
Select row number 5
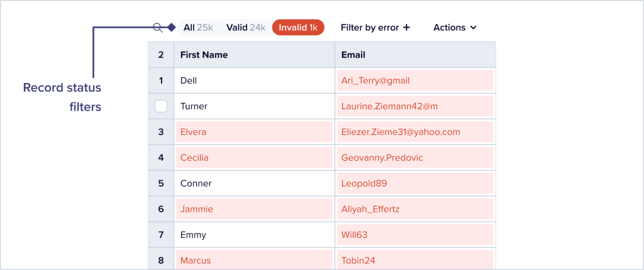161,183
